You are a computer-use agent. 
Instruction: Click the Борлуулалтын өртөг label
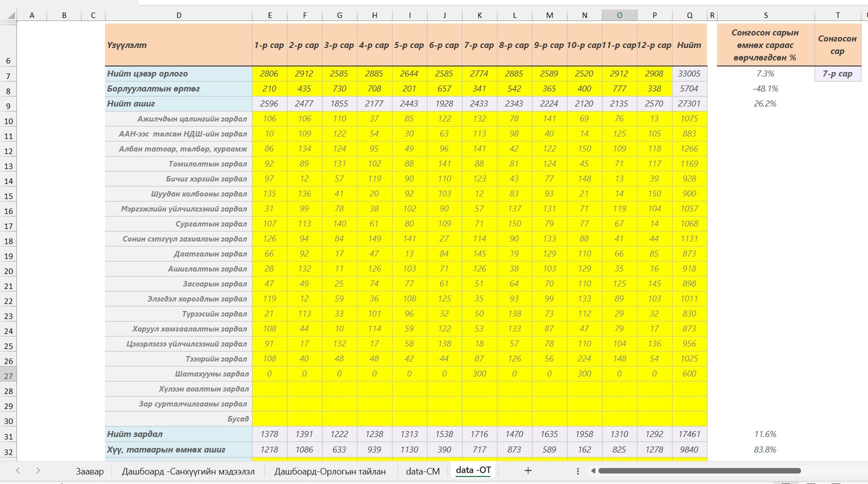coord(153,88)
